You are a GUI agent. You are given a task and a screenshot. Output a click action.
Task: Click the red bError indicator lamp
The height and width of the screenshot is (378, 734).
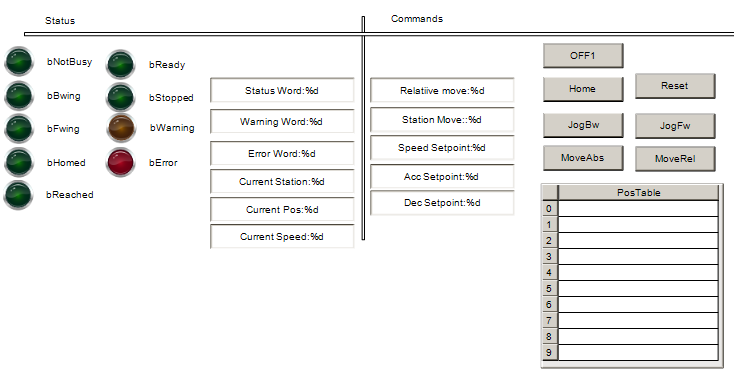[x=121, y=163]
